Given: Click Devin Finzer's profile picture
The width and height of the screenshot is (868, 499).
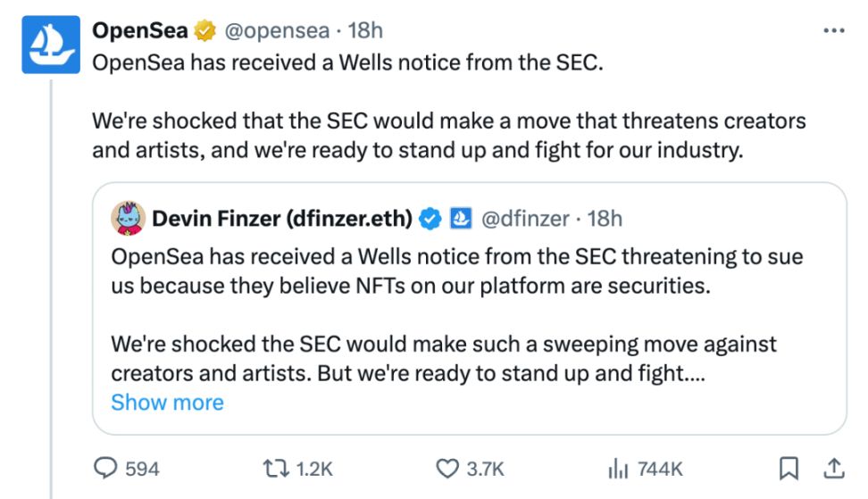Looking at the screenshot, I should [x=128, y=218].
